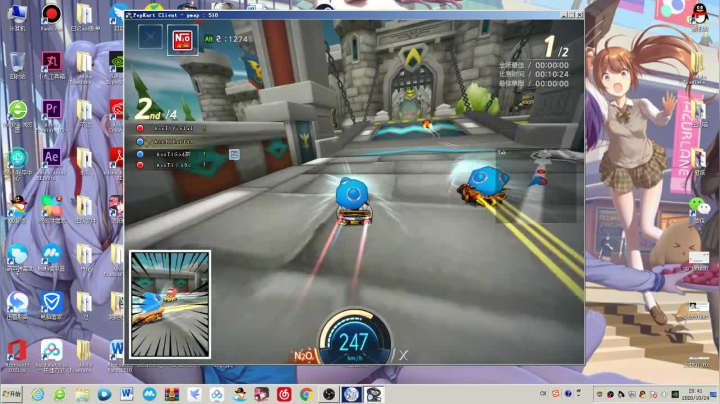Open the Recycle Bin on desktop

pyautogui.click(x=17, y=66)
